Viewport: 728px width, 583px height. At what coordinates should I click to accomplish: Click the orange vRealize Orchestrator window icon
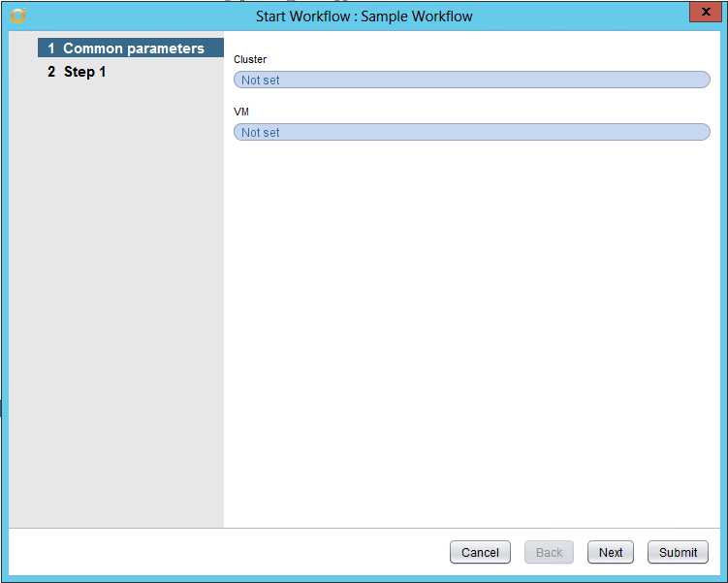click(17, 16)
